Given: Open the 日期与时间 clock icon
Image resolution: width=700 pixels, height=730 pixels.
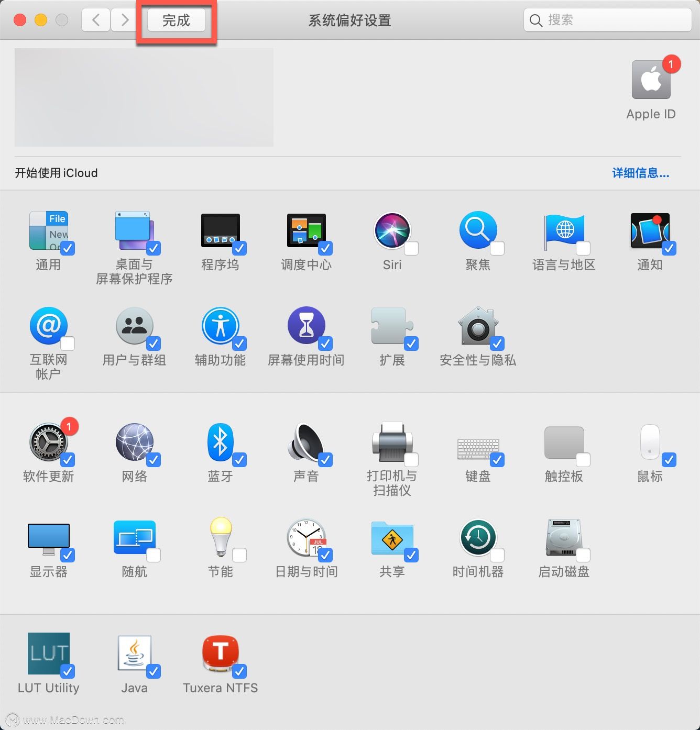Looking at the screenshot, I should click(x=306, y=537).
